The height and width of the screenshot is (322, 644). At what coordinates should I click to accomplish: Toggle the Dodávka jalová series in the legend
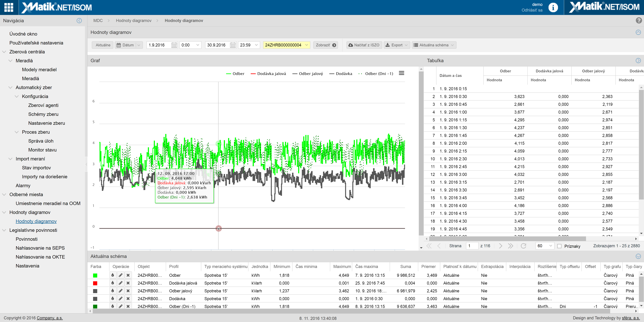268,74
